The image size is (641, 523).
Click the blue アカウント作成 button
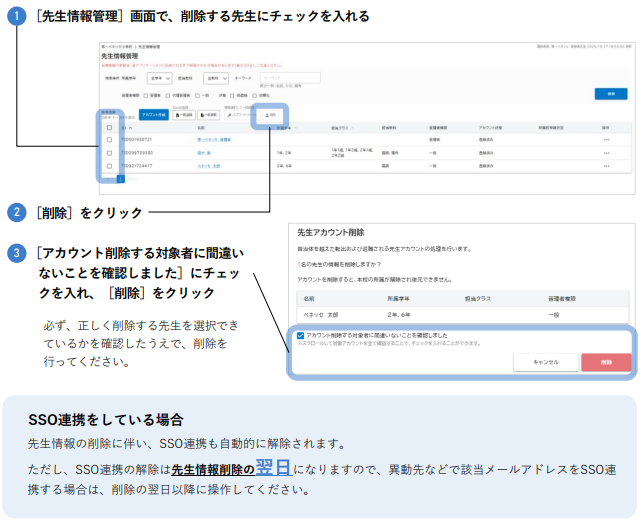pyautogui.click(x=154, y=115)
